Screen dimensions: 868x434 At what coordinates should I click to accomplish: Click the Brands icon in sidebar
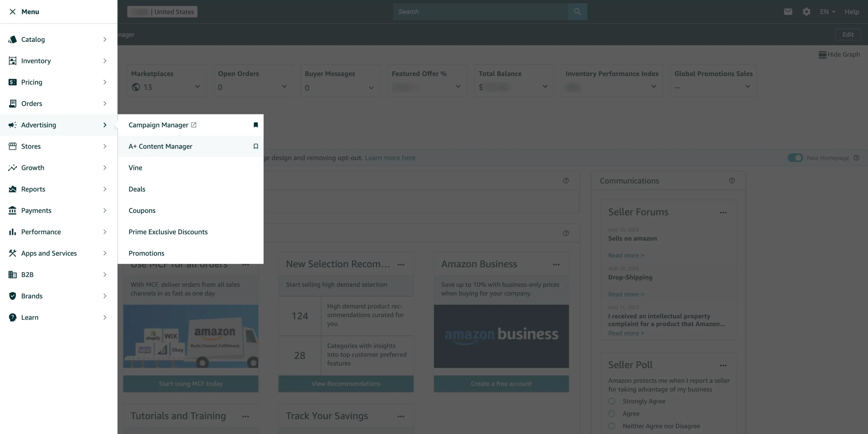(x=12, y=296)
